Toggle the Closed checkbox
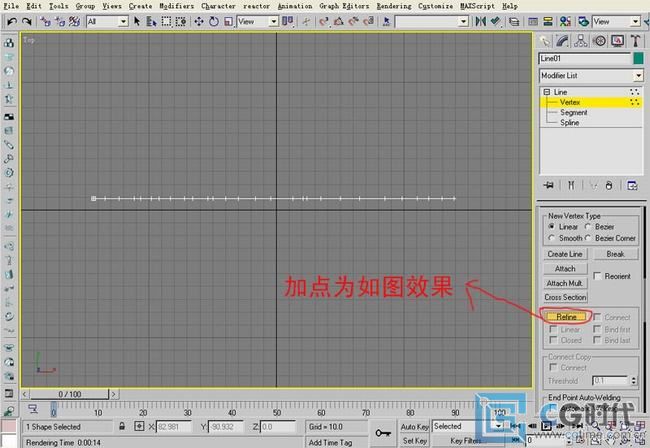Viewport: 650px width, 448px height. coord(553,340)
